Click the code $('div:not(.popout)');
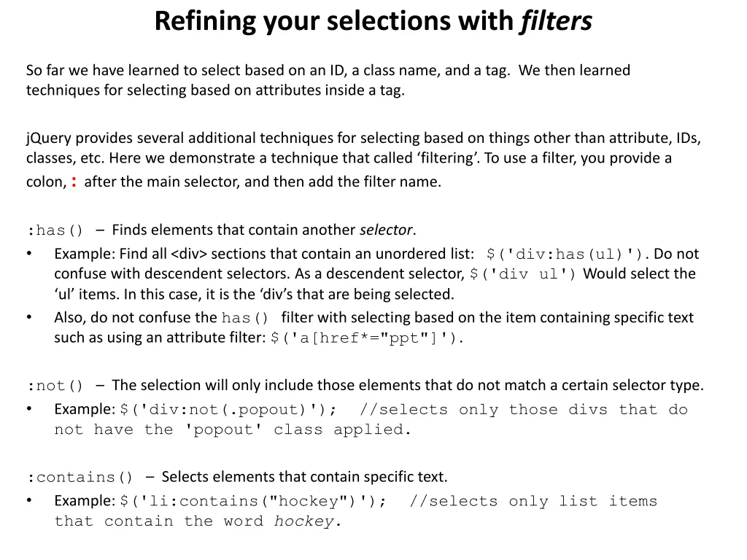The image size is (747, 560). click(x=228, y=410)
